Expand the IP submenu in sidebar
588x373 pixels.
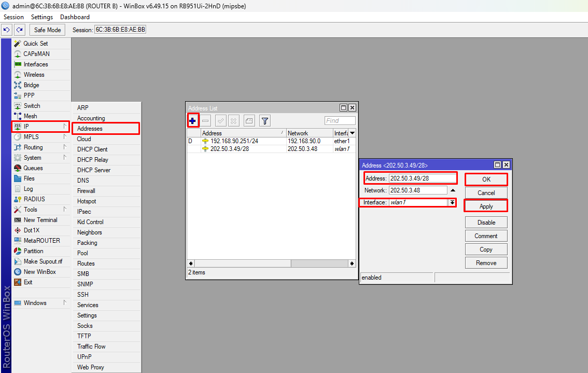[x=41, y=127]
